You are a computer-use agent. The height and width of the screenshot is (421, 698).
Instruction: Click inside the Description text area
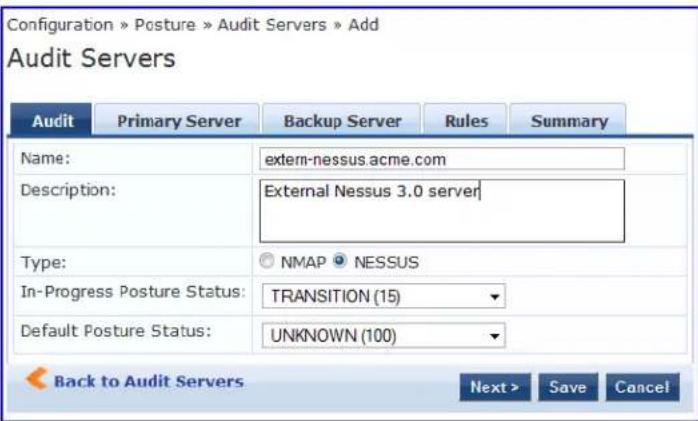click(442, 211)
